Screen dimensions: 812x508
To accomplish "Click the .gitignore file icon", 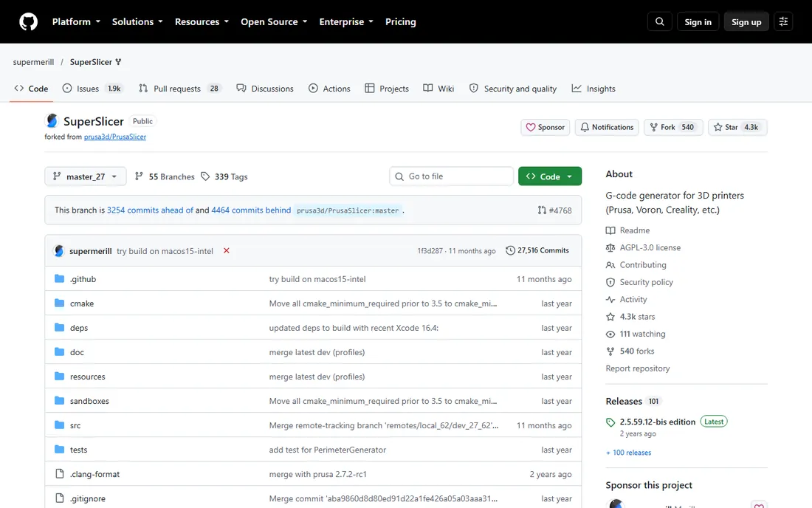I will (x=60, y=498).
